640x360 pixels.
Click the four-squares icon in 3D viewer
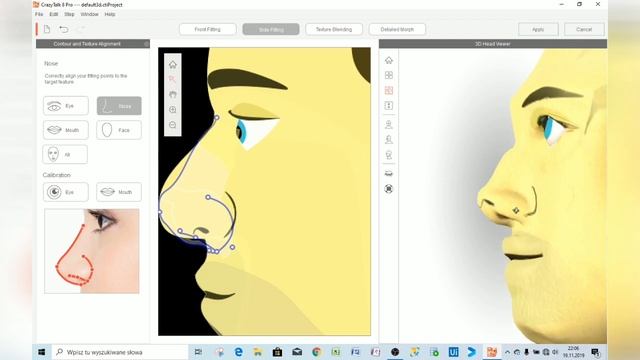(389, 75)
